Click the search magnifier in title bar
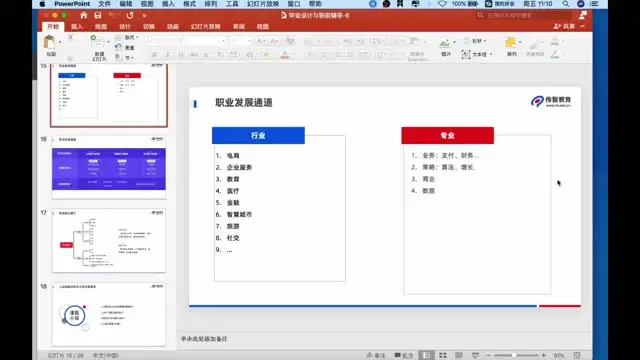The width and height of the screenshot is (640, 360). (480, 16)
